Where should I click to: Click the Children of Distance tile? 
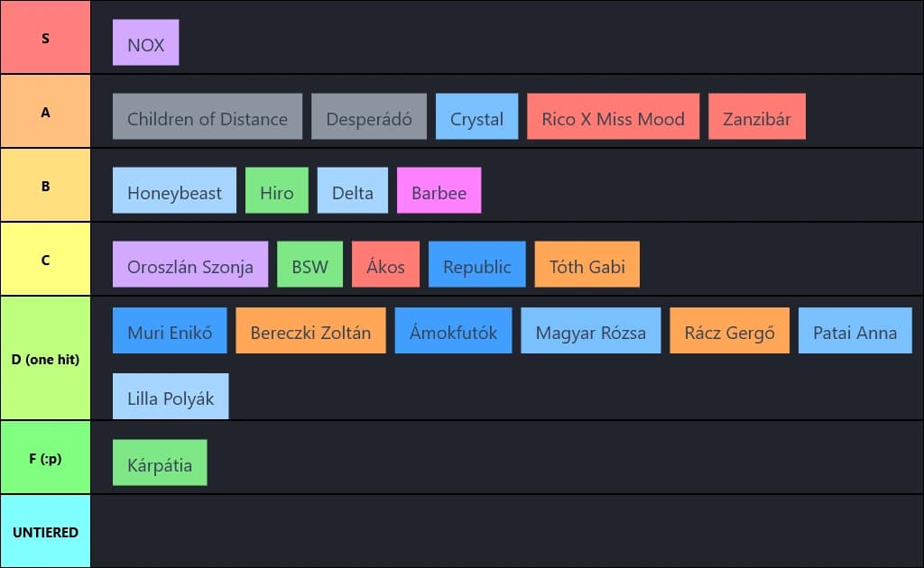(208, 116)
